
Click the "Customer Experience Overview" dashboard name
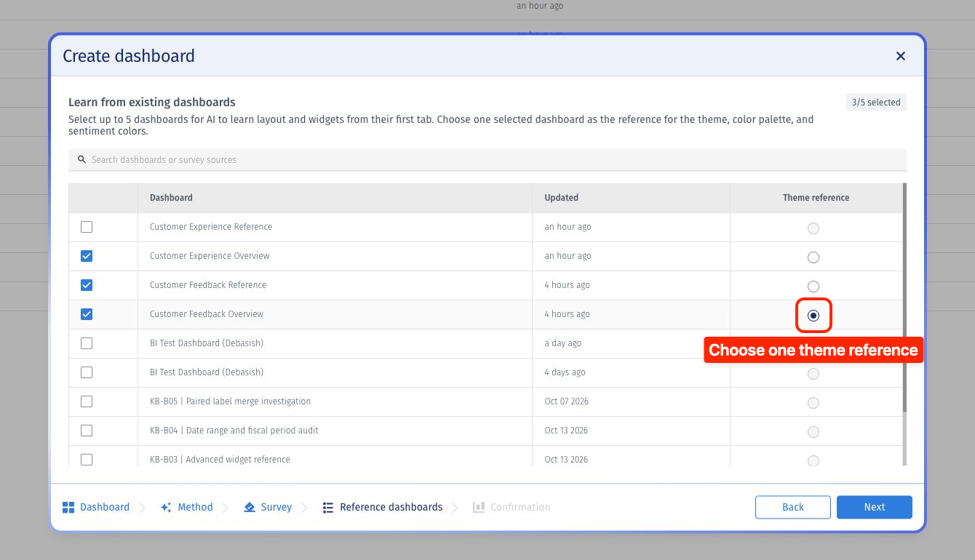[210, 256]
